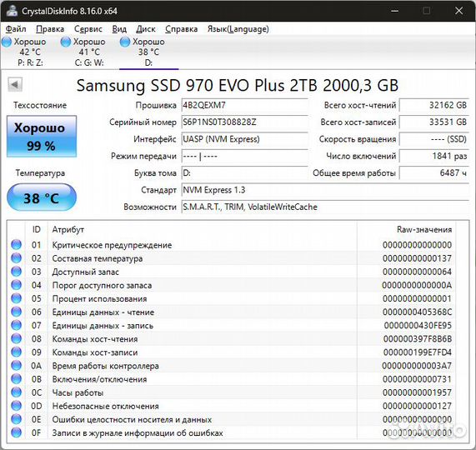Click raw value 0000000405368C
This screenshot has width=476, height=450.
pos(417,312)
